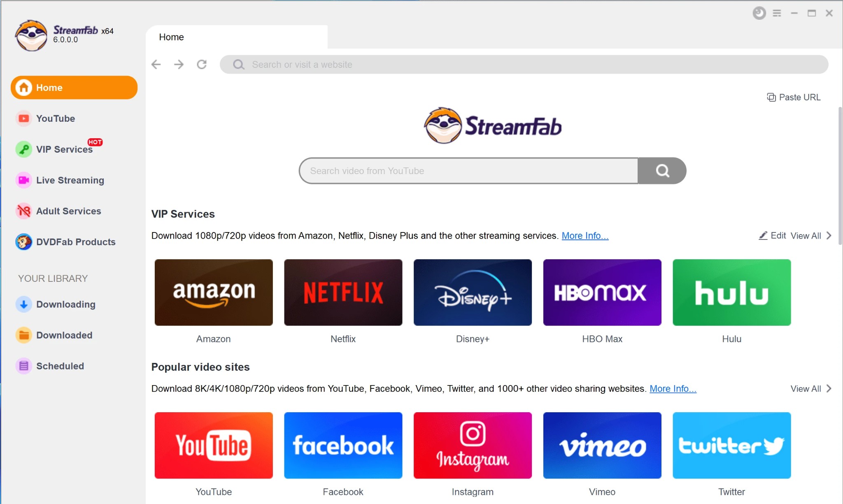Click the Vimeo popular site icon

tap(601, 445)
